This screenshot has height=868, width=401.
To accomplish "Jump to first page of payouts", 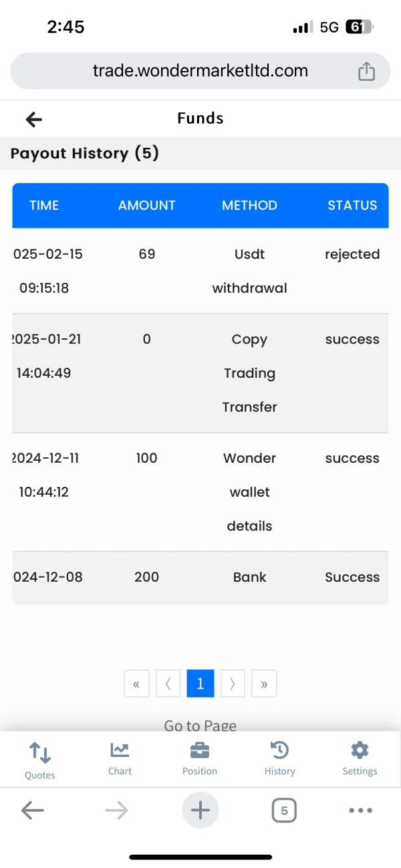I will tap(136, 683).
